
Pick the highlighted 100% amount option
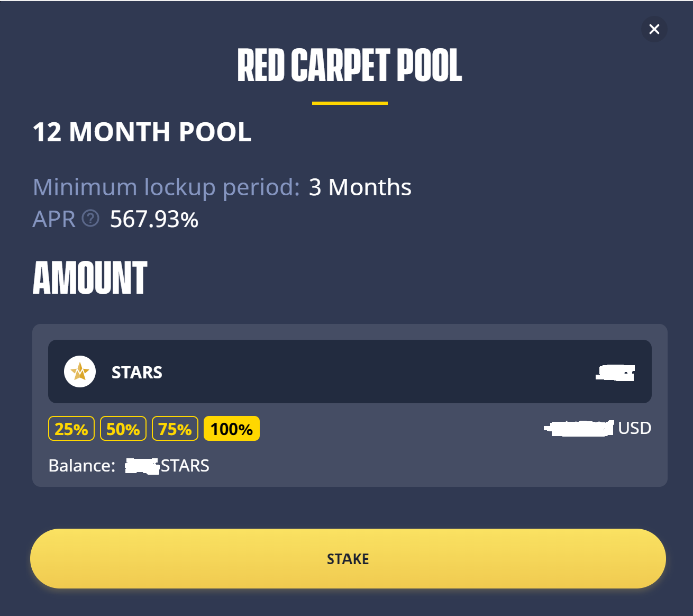[x=232, y=429]
